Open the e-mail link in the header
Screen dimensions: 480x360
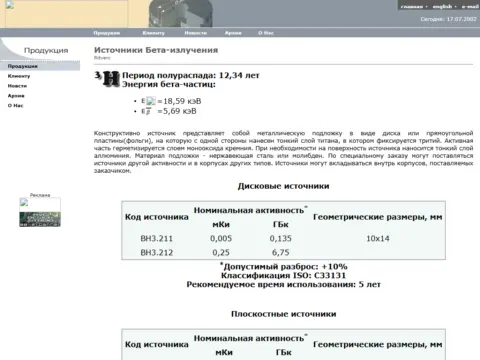(x=470, y=7)
